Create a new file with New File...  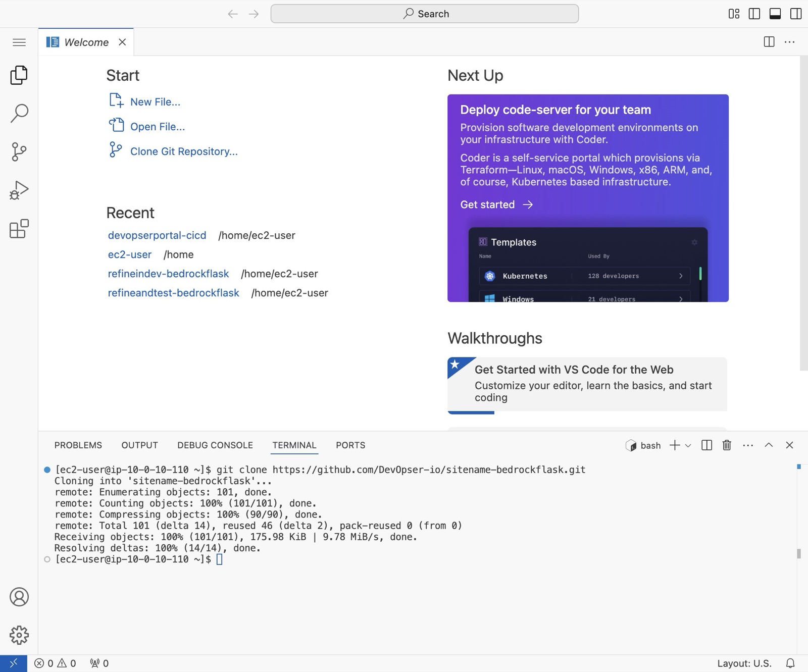[x=145, y=101]
